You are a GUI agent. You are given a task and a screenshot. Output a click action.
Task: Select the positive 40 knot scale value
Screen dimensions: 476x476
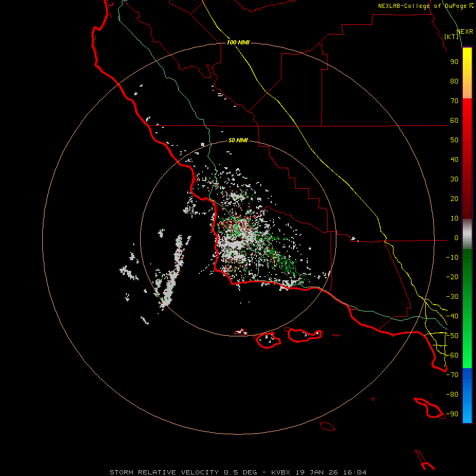(454, 160)
